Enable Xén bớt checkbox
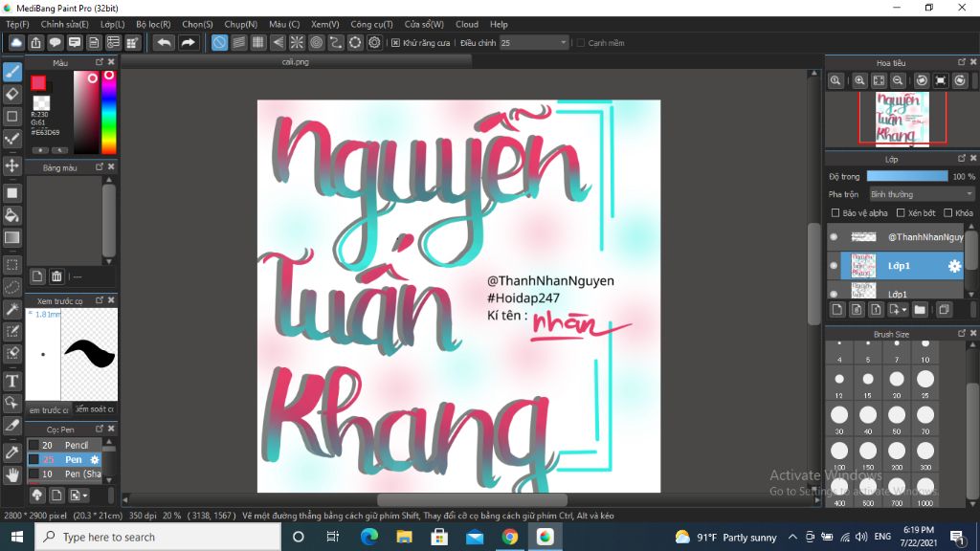Screen dimensions: 980x551 [901, 213]
